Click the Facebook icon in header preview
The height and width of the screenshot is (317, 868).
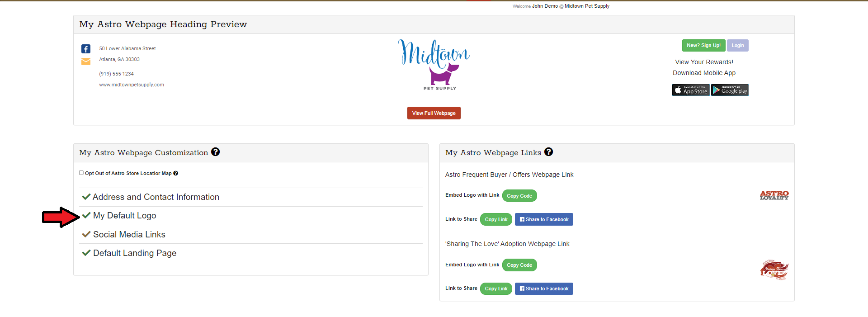[x=86, y=49]
